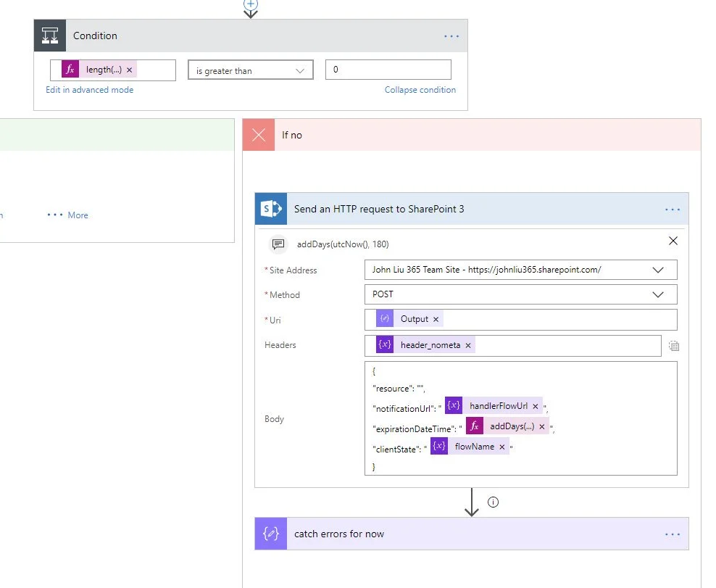
Task: Click the Collapse condition link
Action: 420,90
